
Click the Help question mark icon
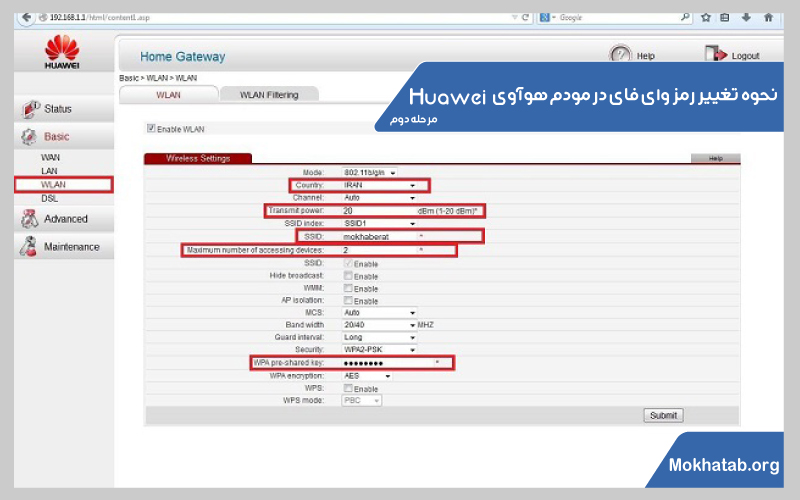tap(621, 56)
